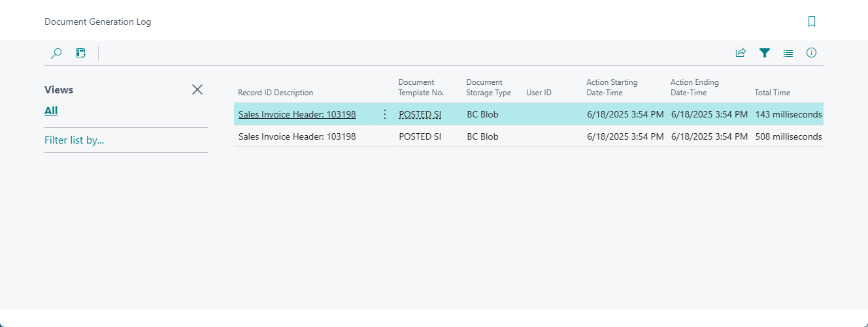Image resolution: width=868 pixels, height=327 pixels.
Task: Close the Views filter pane
Action: (197, 89)
